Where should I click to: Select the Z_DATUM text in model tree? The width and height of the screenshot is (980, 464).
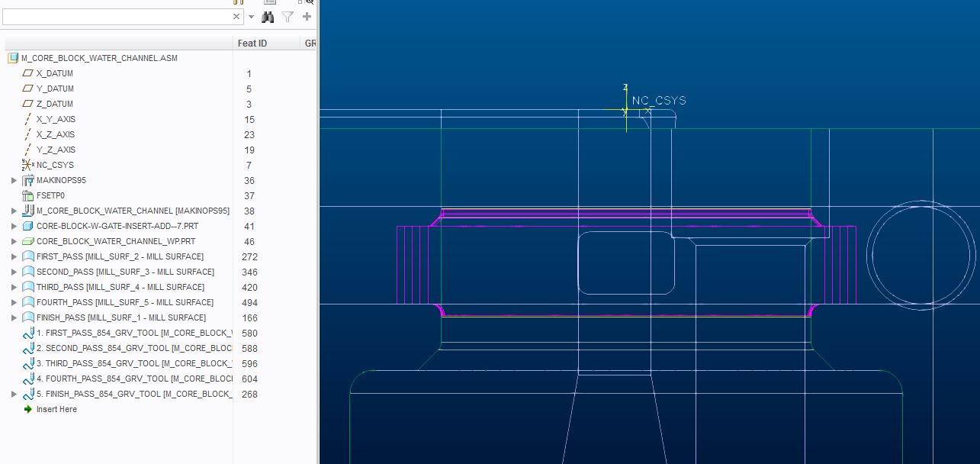[x=55, y=104]
